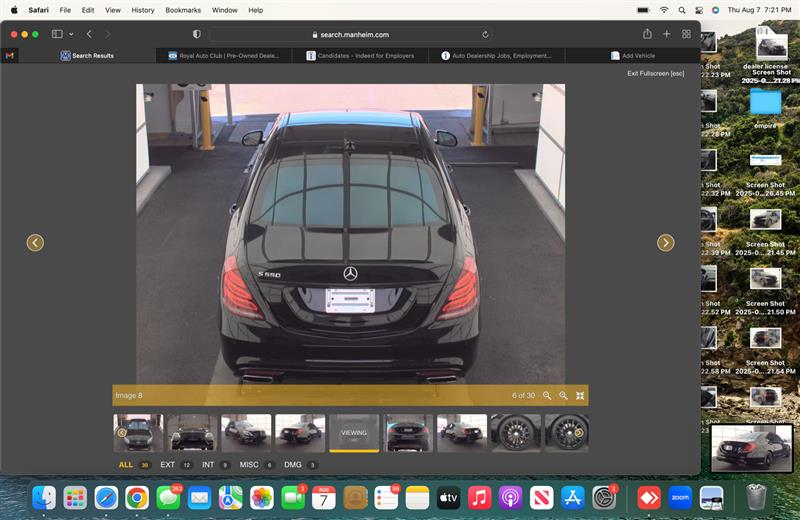Advance to the next gallery image arrow
Image resolution: width=800 pixels, height=520 pixels.
coord(665,242)
